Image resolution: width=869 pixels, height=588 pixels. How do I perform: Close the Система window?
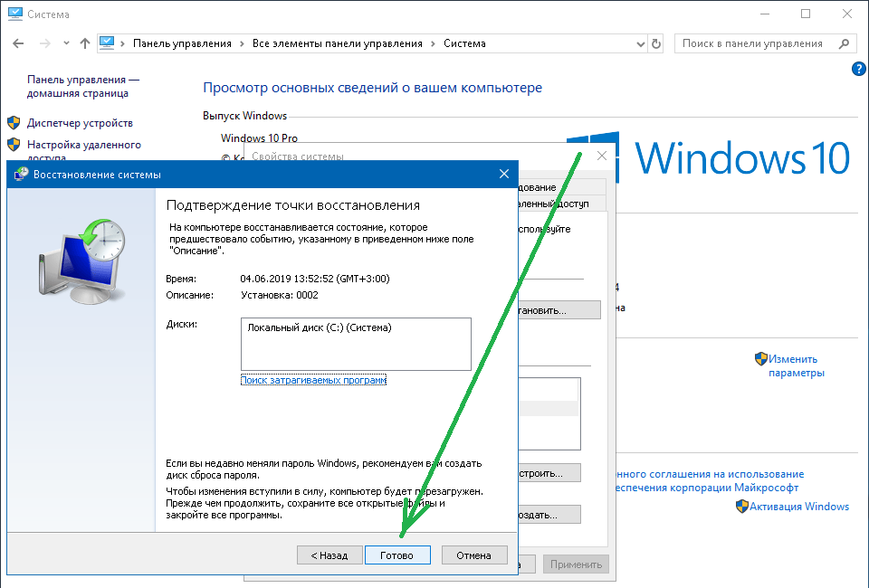tap(847, 14)
